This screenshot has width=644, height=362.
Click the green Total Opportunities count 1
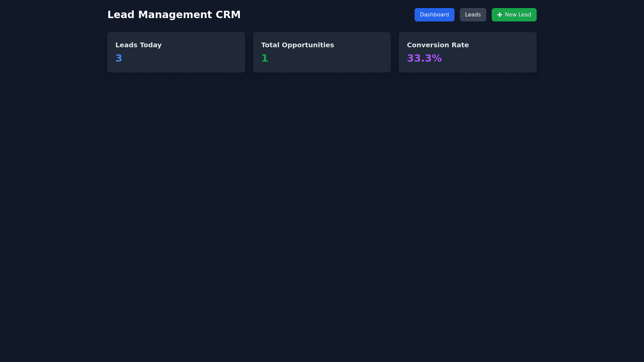pyautogui.click(x=265, y=58)
